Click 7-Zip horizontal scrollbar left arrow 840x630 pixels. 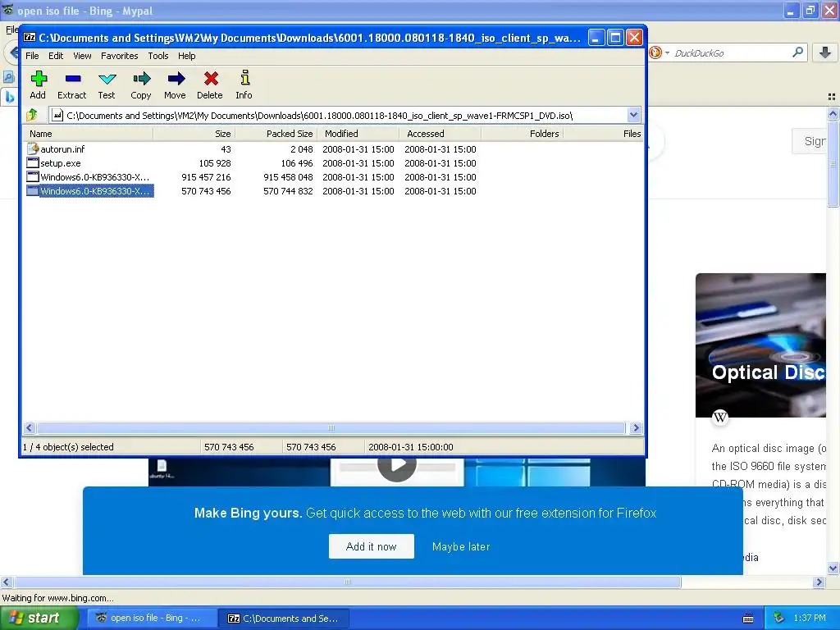(30, 427)
